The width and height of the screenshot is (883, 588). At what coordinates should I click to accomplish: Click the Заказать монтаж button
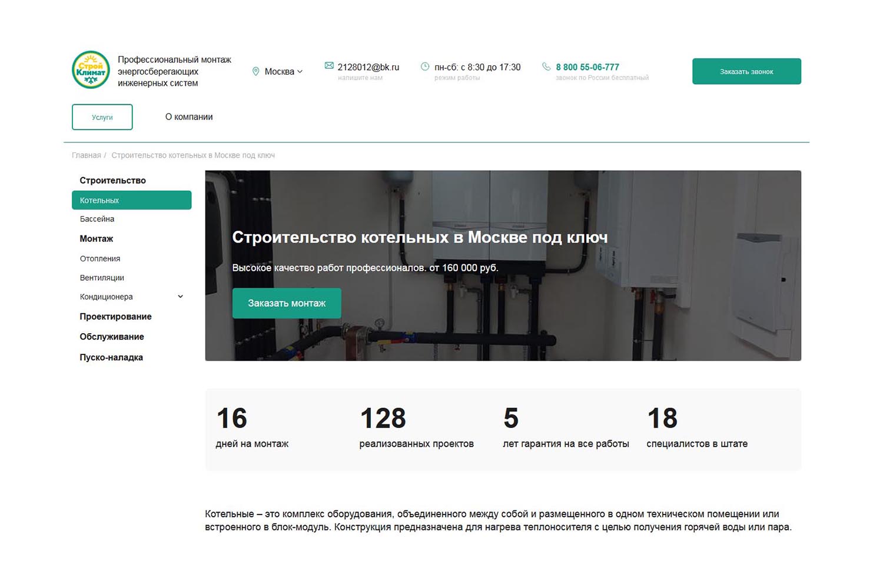coord(287,303)
